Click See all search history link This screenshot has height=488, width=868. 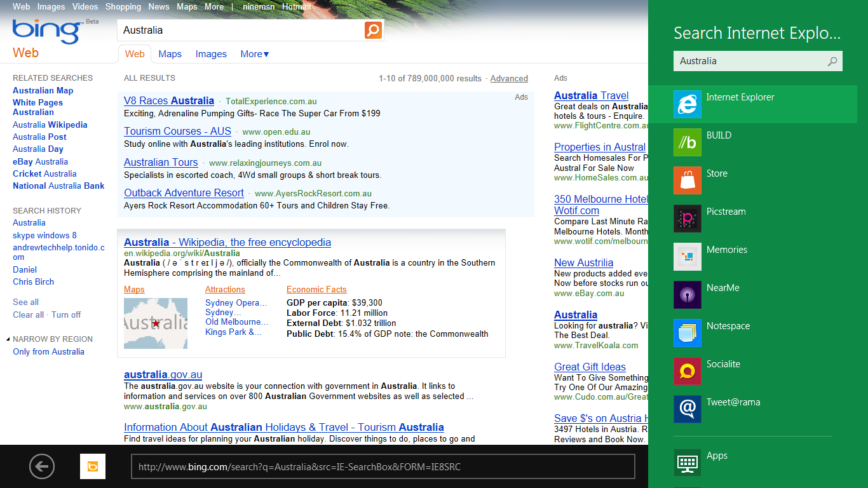(25, 302)
